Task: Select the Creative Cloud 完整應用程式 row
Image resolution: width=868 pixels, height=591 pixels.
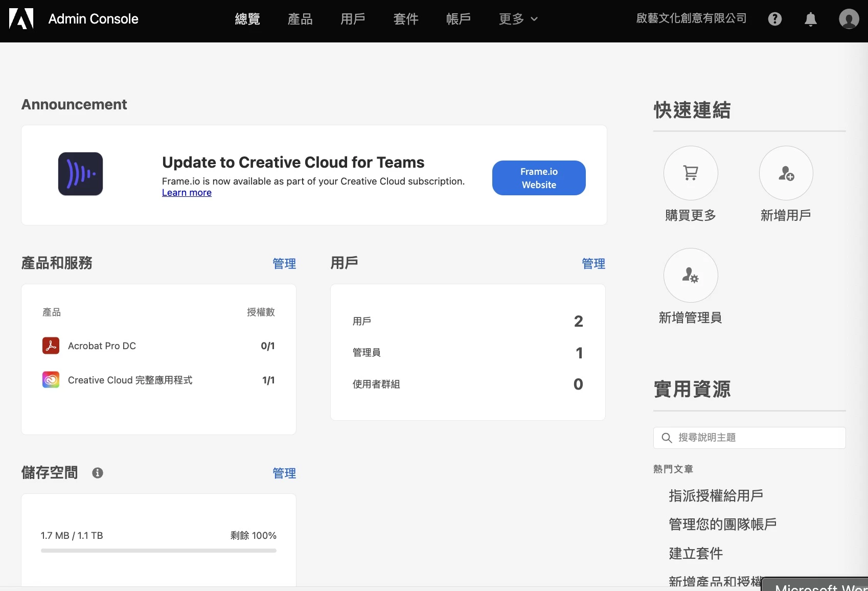Action: [158, 380]
